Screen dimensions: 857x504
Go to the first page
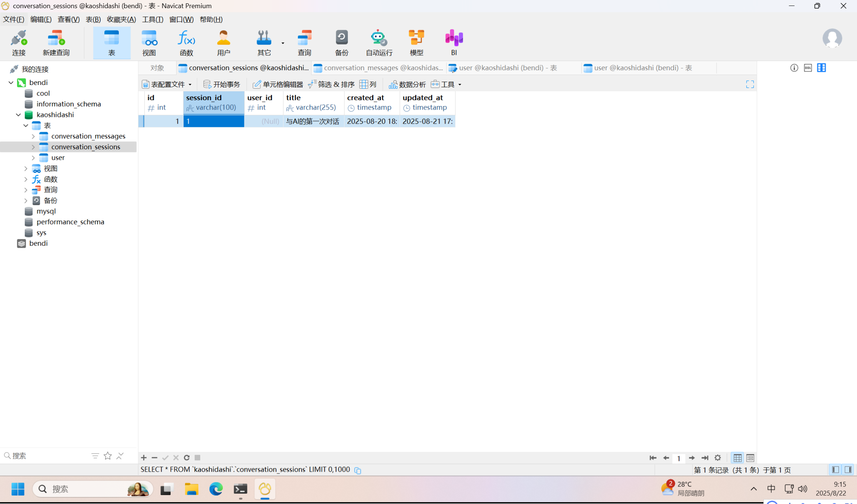pos(653,458)
